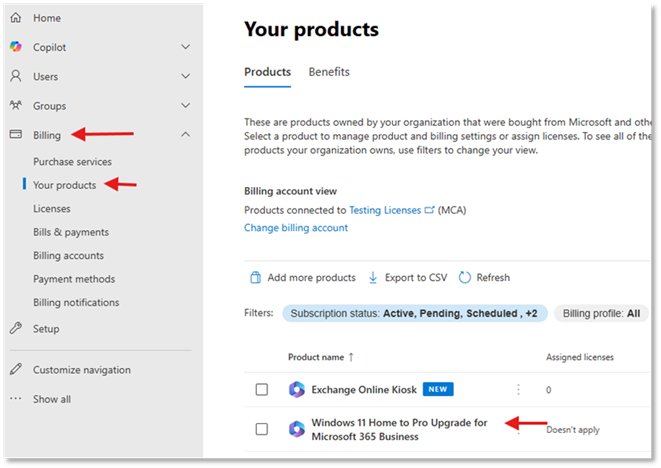Open the Subscription status filter
This screenshot has height=468, width=661.
pos(415,313)
